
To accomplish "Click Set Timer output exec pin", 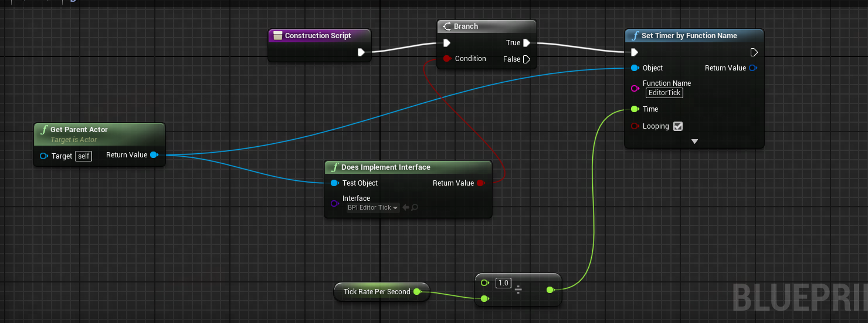I will click(x=754, y=52).
